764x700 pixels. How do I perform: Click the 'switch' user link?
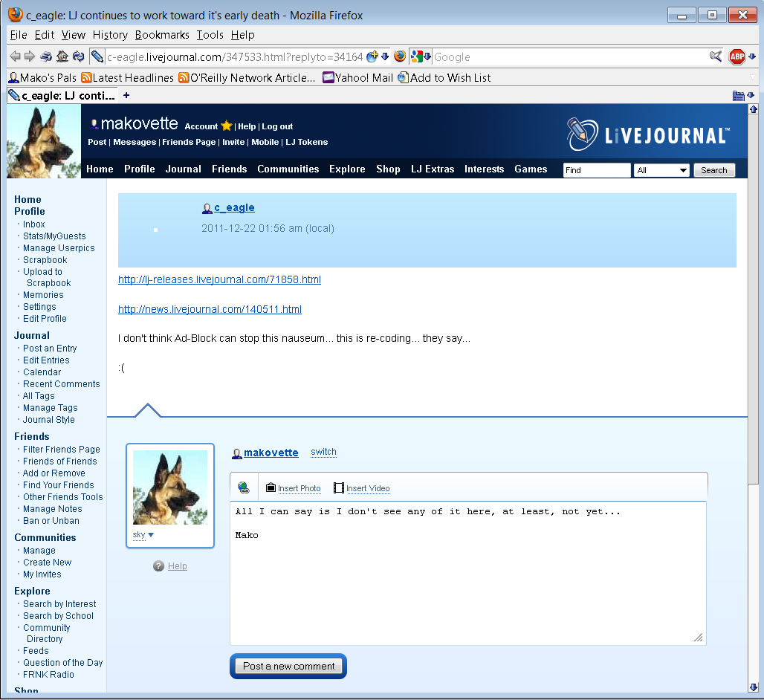tap(323, 452)
